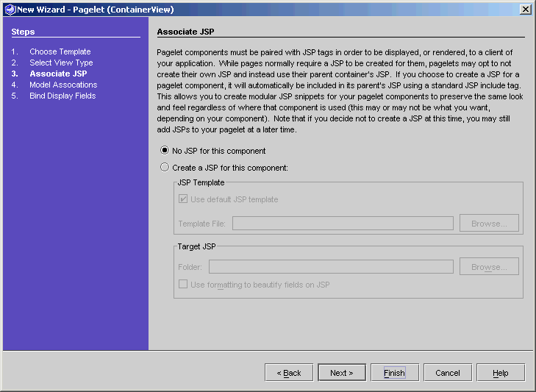This screenshot has height=392, width=536.
Task: Click the 'Steps' heading in sidebar
Action: click(23, 32)
